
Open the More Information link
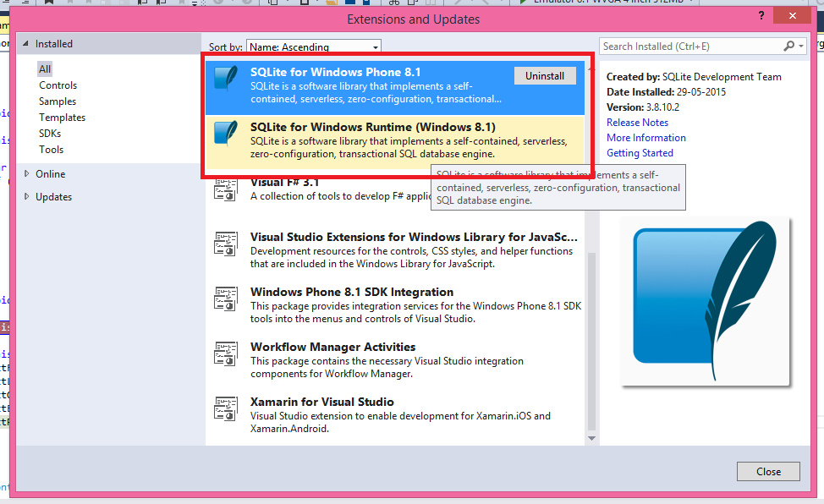click(x=646, y=138)
